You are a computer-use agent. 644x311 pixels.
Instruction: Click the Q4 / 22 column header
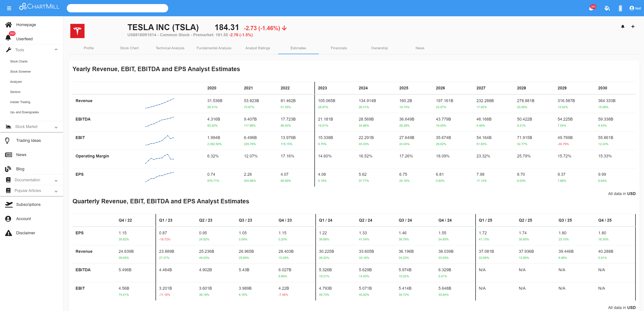[x=125, y=220]
